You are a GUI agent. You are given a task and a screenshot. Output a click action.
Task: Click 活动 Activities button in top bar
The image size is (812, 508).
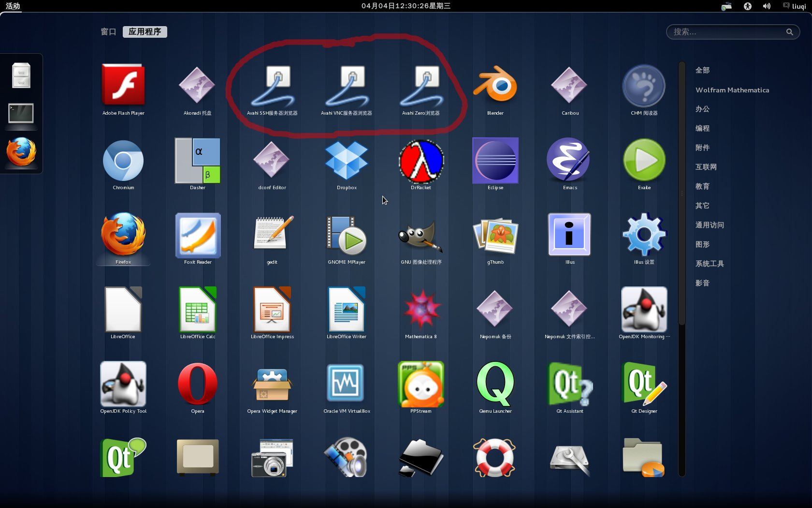coord(13,6)
